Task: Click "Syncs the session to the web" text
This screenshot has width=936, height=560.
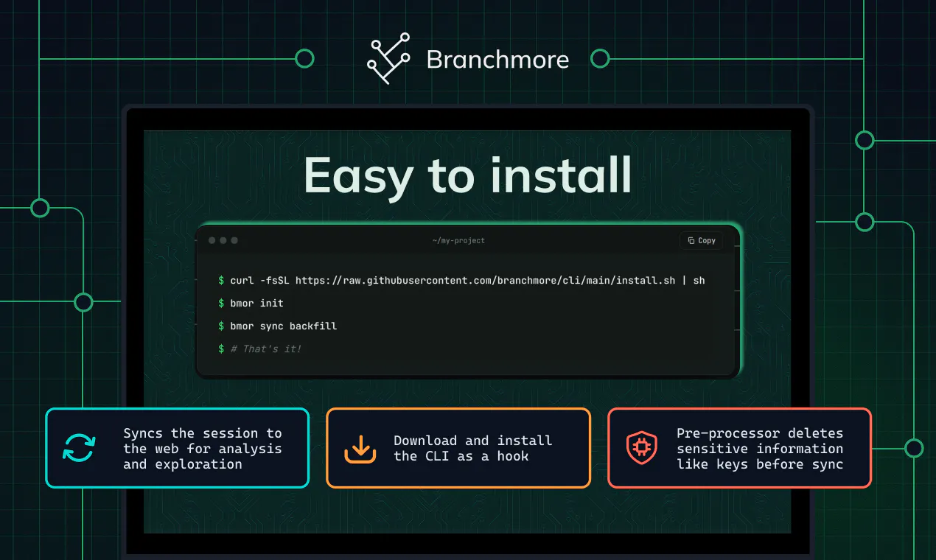Action: point(203,449)
